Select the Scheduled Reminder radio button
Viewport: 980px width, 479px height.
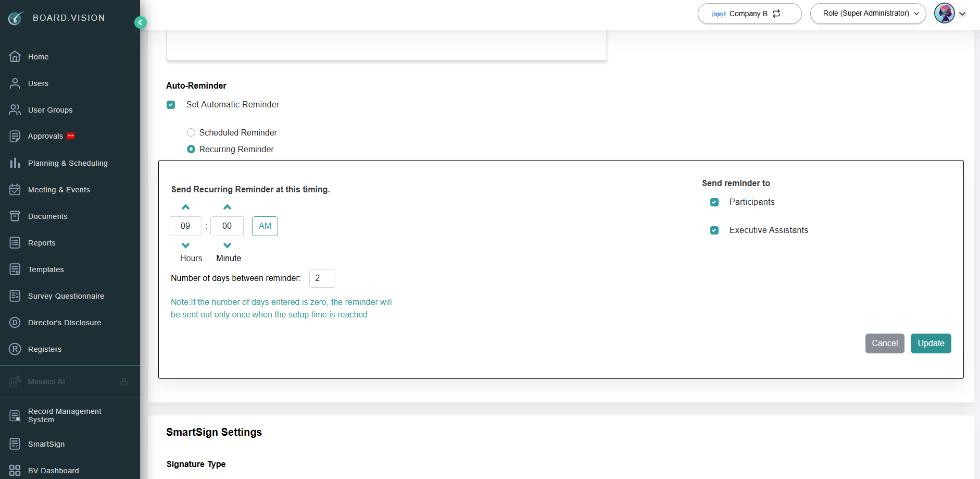pyautogui.click(x=191, y=132)
